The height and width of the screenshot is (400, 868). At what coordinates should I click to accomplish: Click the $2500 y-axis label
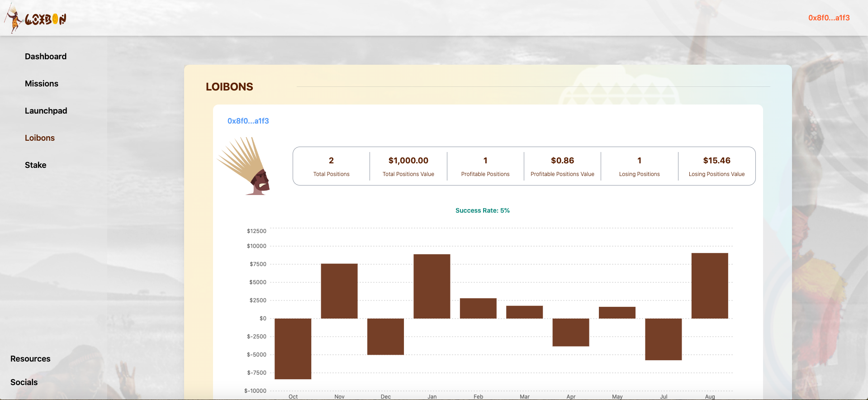coord(258,300)
